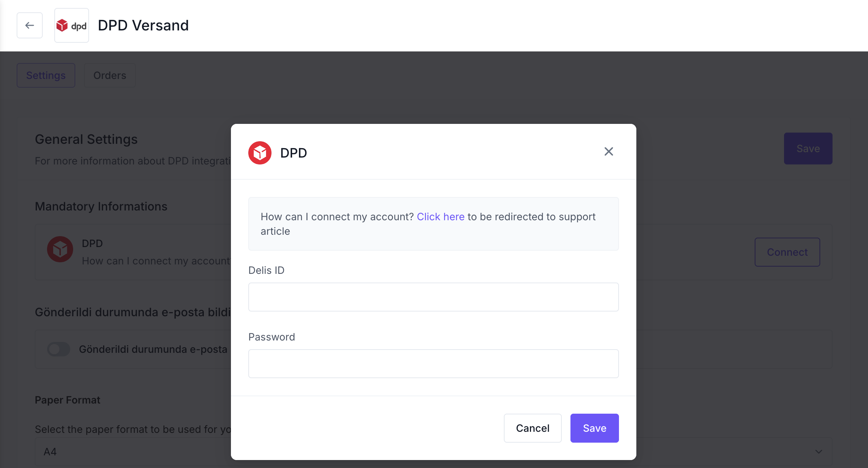Focus the Password input field
Viewport: 868px width, 468px height.
click(433, 364)
